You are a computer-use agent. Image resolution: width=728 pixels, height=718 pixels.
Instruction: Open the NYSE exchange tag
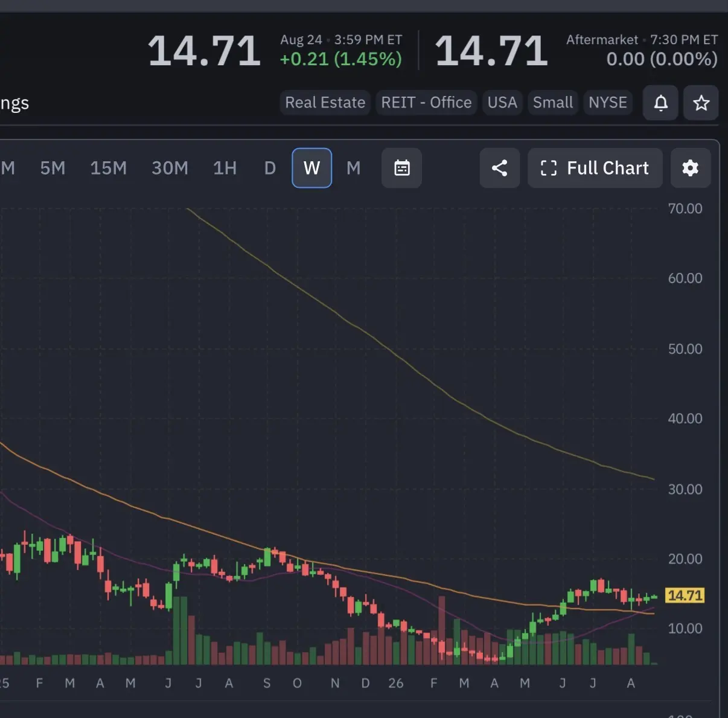608,103
